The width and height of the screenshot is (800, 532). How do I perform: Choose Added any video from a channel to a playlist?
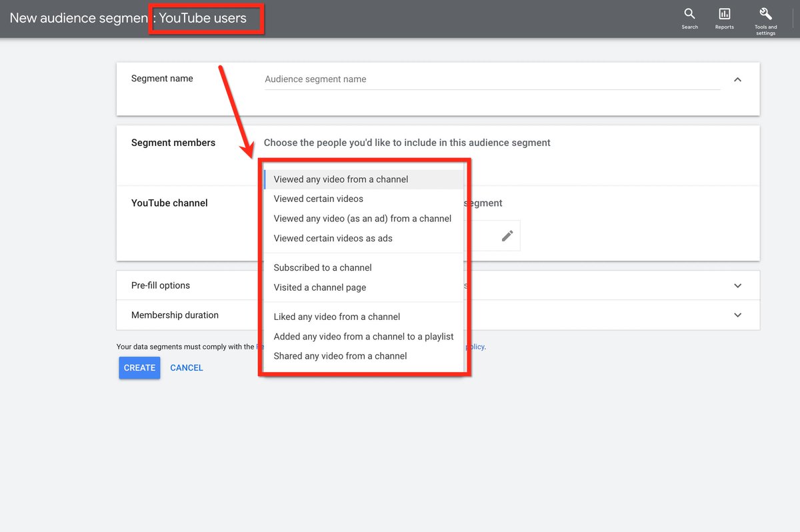[363, 337]
